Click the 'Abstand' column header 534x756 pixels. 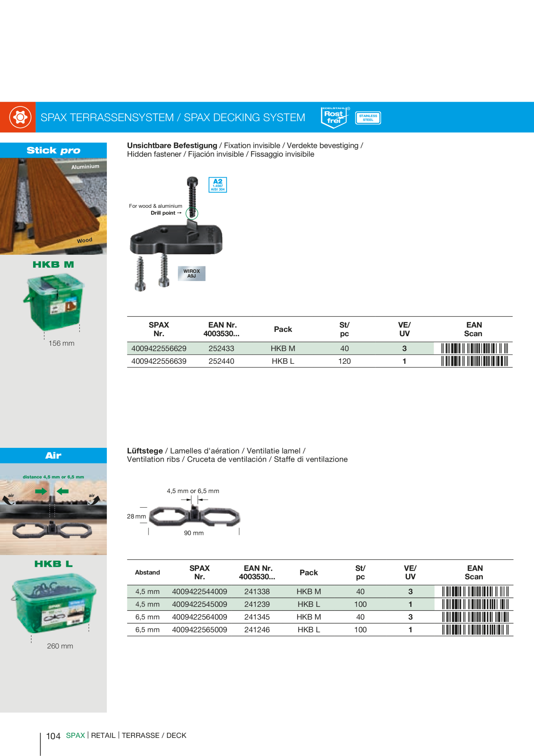tap(147, 572)
